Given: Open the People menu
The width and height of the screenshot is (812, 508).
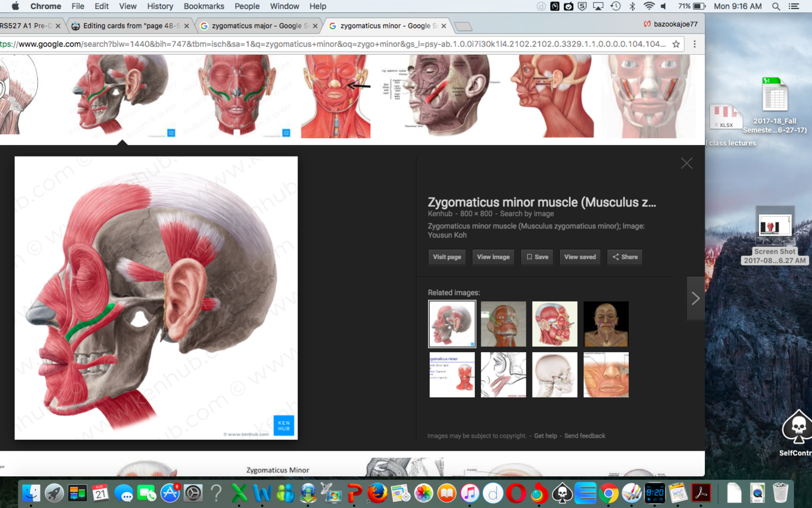Looking at the screenshot, I should (247, 6).
